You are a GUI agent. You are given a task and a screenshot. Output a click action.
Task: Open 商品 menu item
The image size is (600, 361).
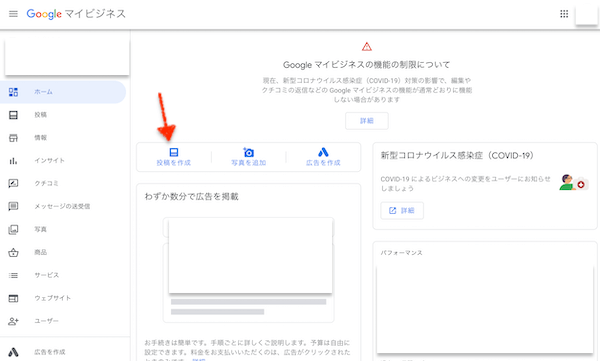coord(63,252)
